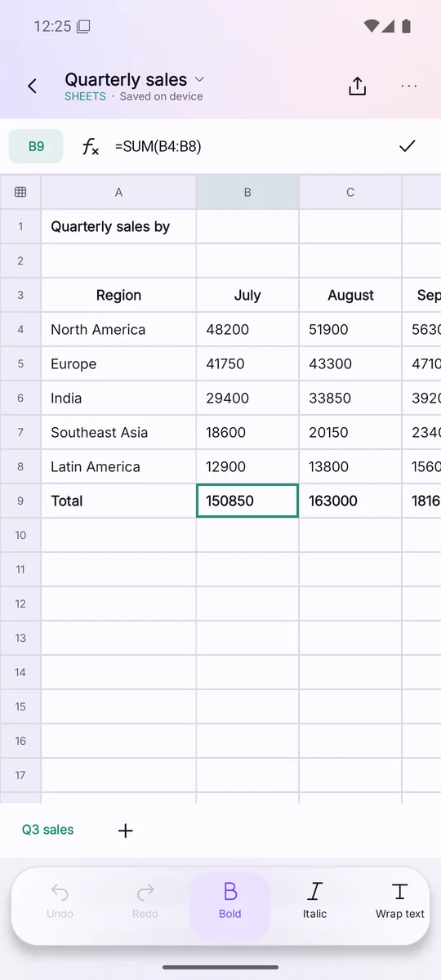
Task: Select total cell 163000
Action: coord(350,501)
